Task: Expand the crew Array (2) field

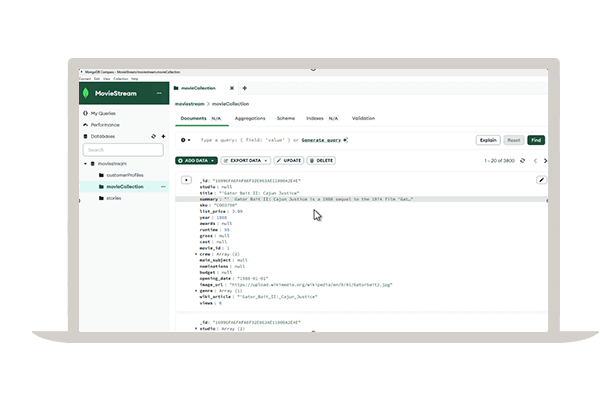Action: (196, 254)
